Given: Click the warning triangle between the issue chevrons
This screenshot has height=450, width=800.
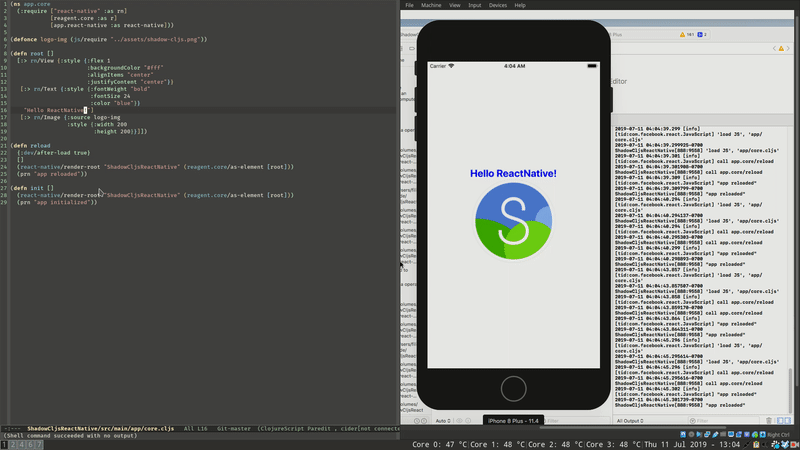Looking at the screenshot, I should click(781, 48).
